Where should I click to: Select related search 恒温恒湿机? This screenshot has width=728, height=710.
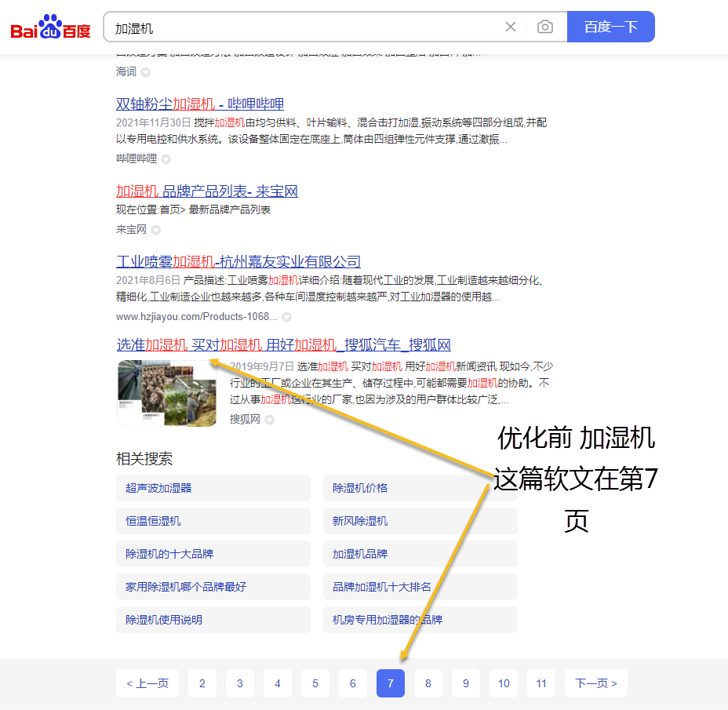click(213, 521)
